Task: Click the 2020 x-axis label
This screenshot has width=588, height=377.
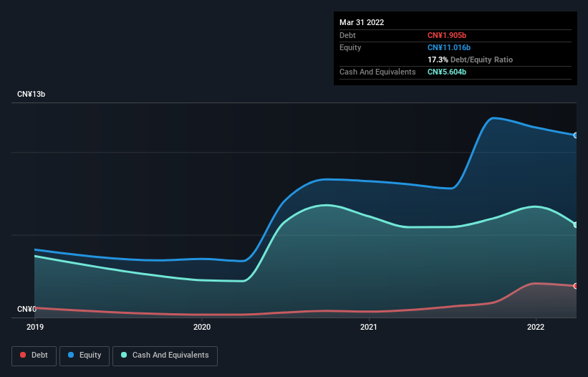Action: (202, 327)
